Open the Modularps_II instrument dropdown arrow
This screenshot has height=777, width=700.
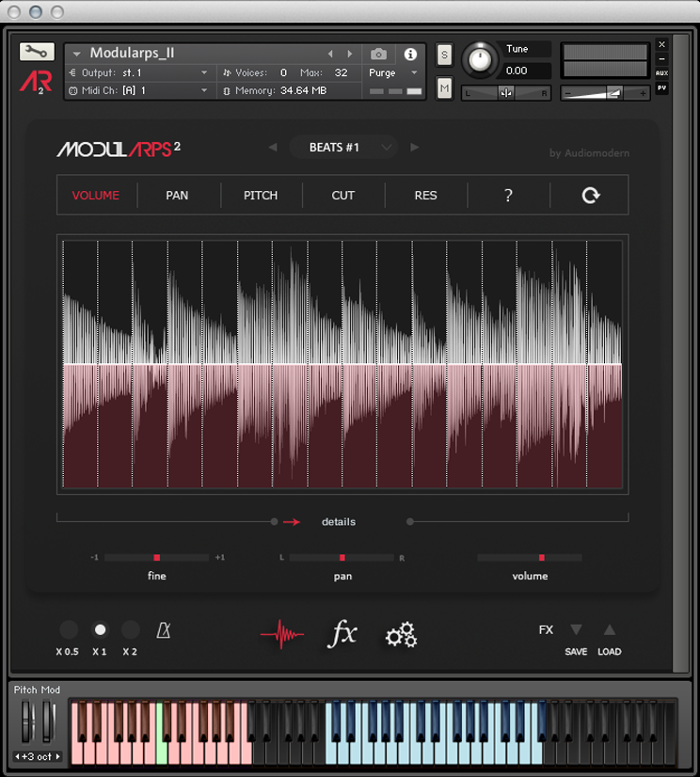coord(76,54)
